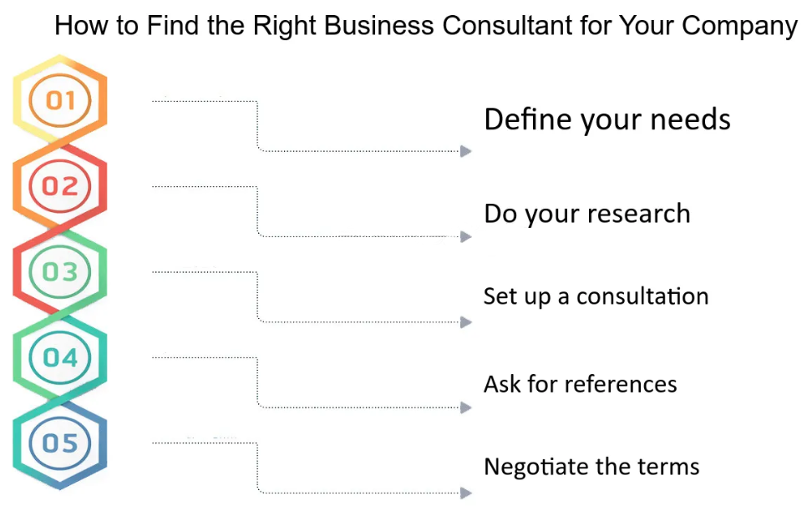Select the Set up a consultation text
This screenshot has height=511, width=812.
tap(596, 296)
